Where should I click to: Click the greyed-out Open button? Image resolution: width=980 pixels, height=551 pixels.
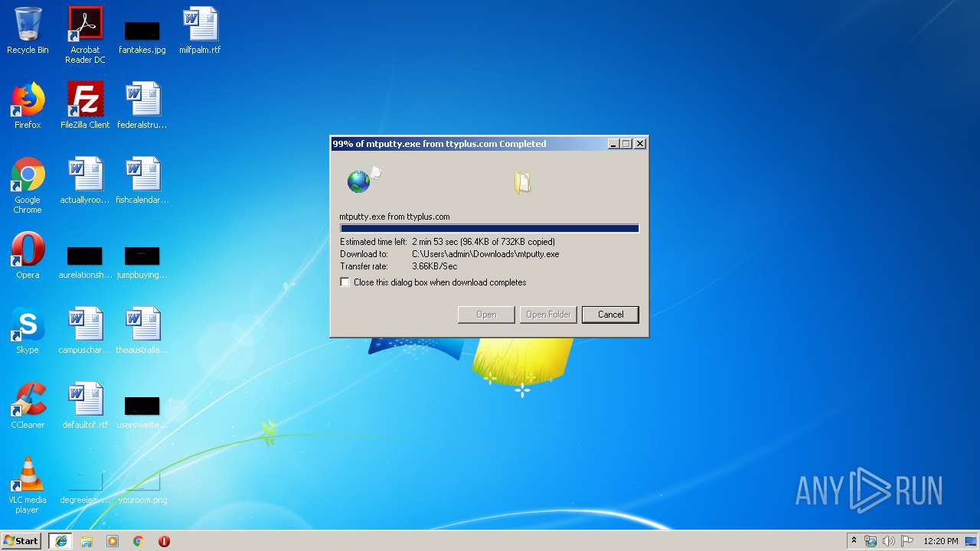click(486, 315)
